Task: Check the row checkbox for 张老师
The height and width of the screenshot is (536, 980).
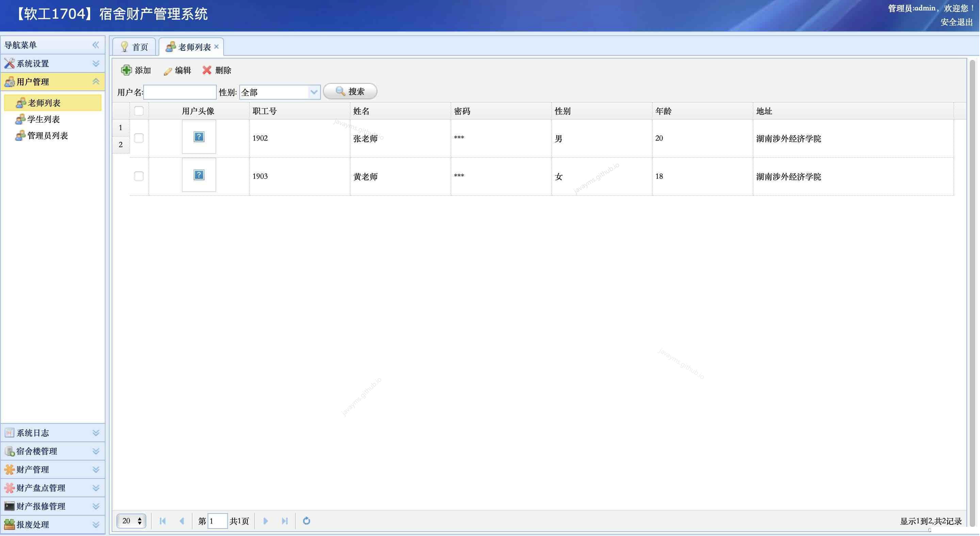Action: pyautogui.click(x=138, y=138)
